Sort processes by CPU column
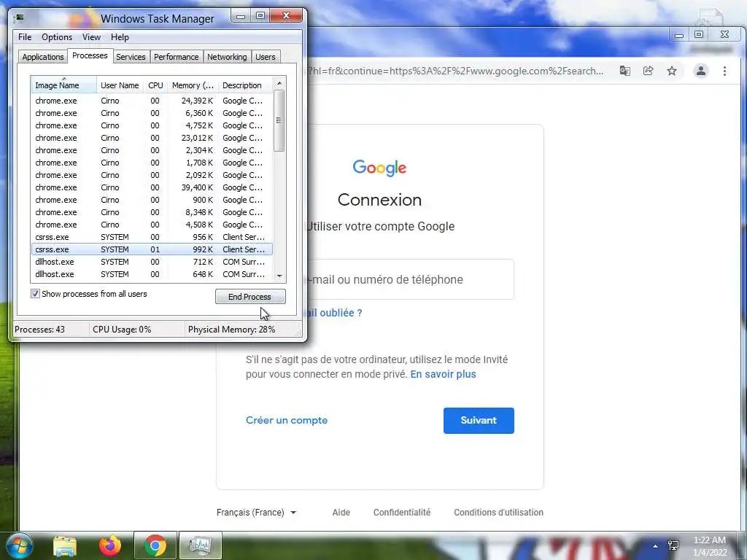The width and height of the screenshot is (747, 560). coord(155,85)
